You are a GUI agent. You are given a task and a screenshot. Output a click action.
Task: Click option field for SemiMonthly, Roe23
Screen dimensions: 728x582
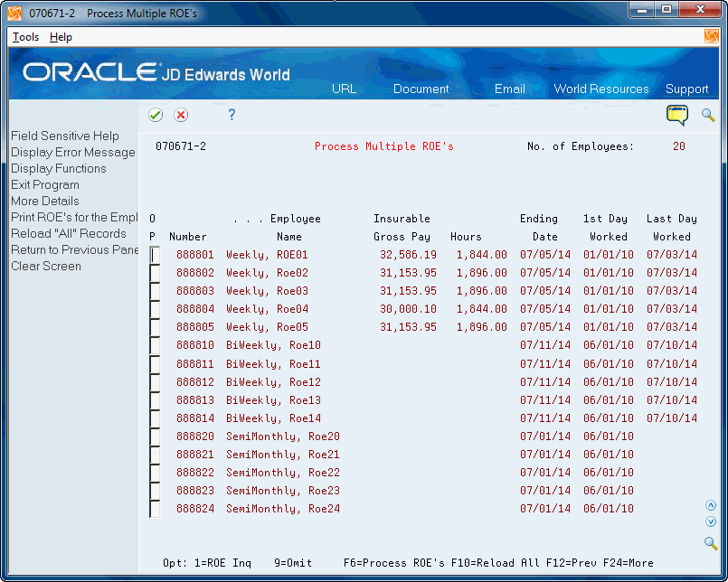point(155,491)
